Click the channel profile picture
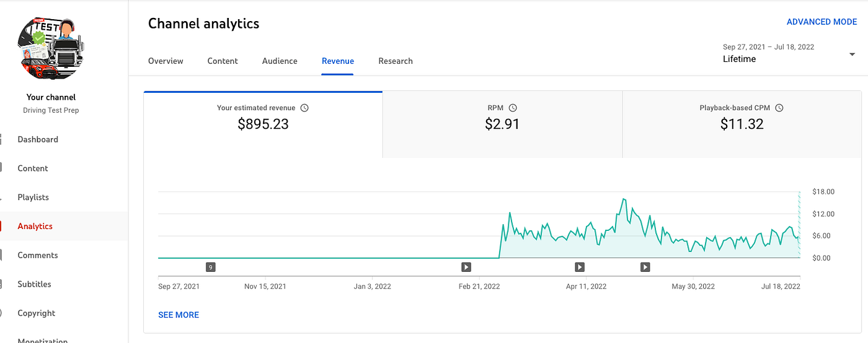The height and width of the screenshot is (343, 868). click(x=51, y=49)
